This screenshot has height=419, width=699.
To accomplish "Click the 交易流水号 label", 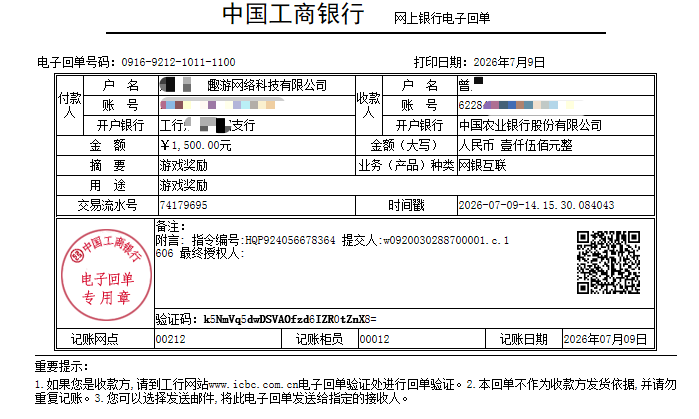I will [107, 205].
